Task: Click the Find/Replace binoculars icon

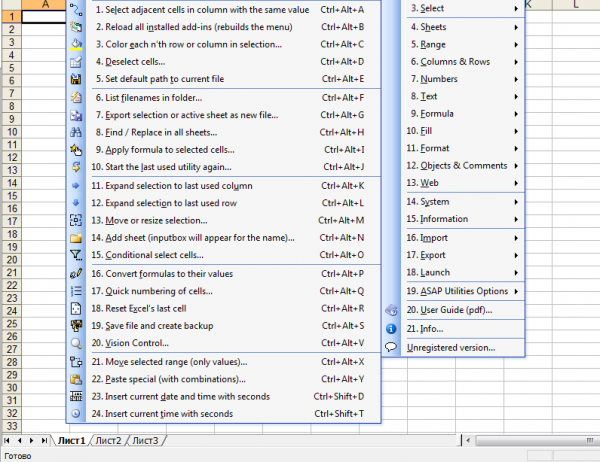Action: [x=76, y=132]
